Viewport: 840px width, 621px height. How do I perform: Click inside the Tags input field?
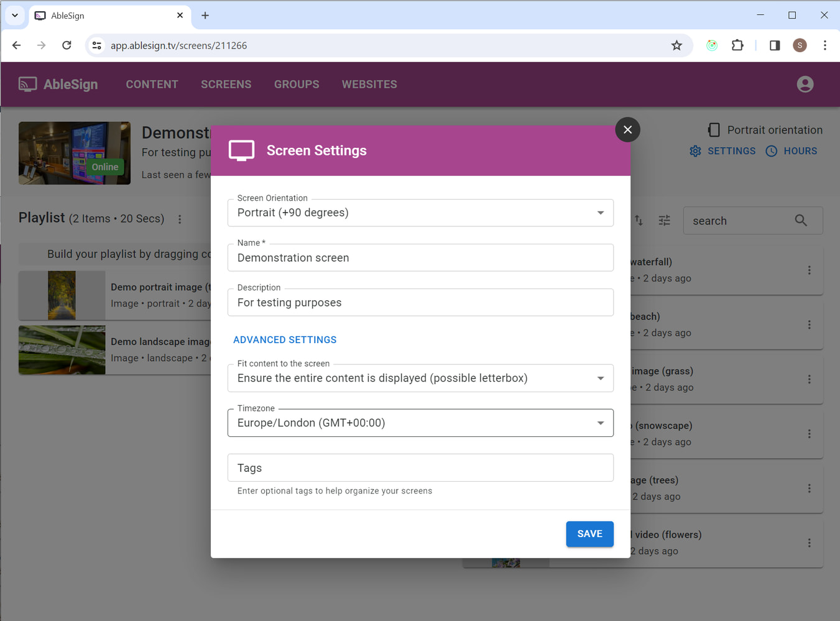(x=420, y=467)
